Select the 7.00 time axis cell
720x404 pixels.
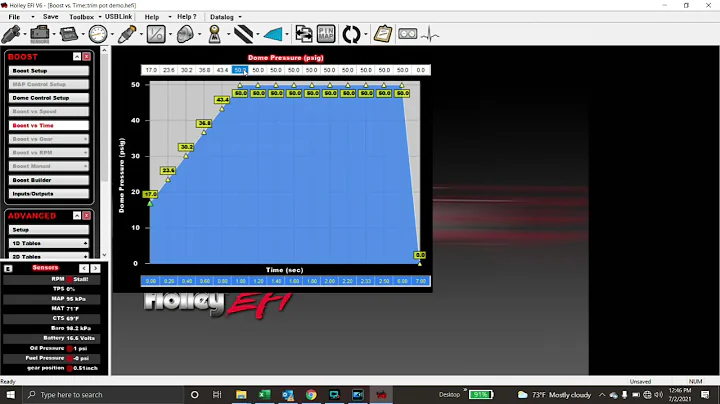421,281
